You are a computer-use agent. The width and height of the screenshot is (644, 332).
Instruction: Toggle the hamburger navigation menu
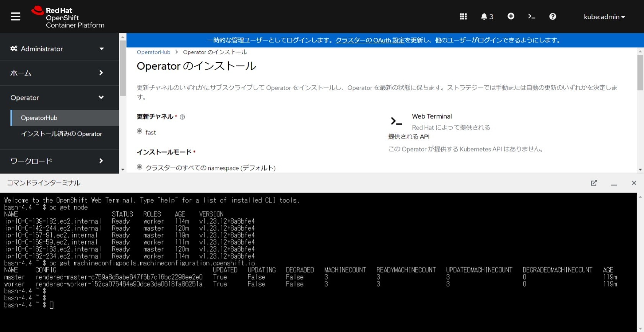pos(16,16)
